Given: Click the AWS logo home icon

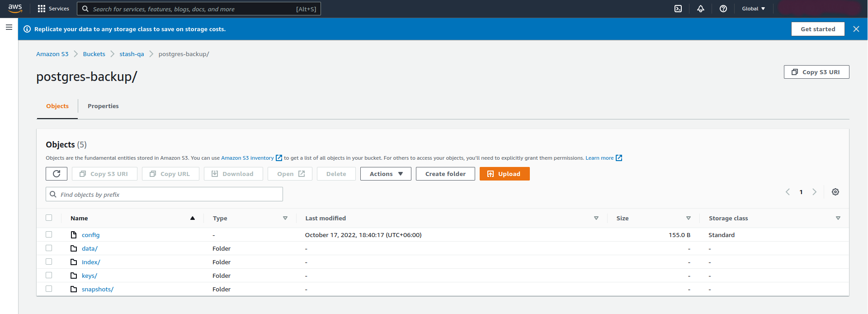Looking at the screenshot, I should point(15,8).
